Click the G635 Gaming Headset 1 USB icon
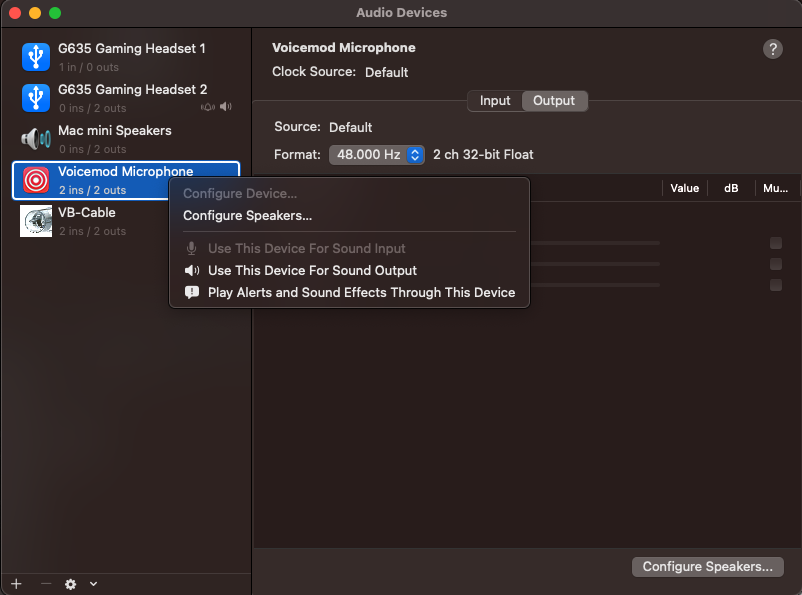The image size is (802, 595). 36,57
